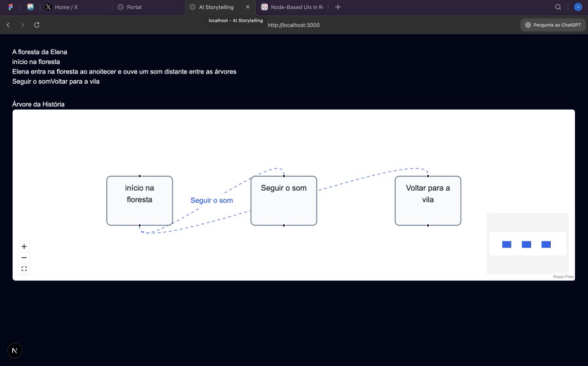Click top handle of 'início na floresta' node
588x366 pixels.
(140, 176)
